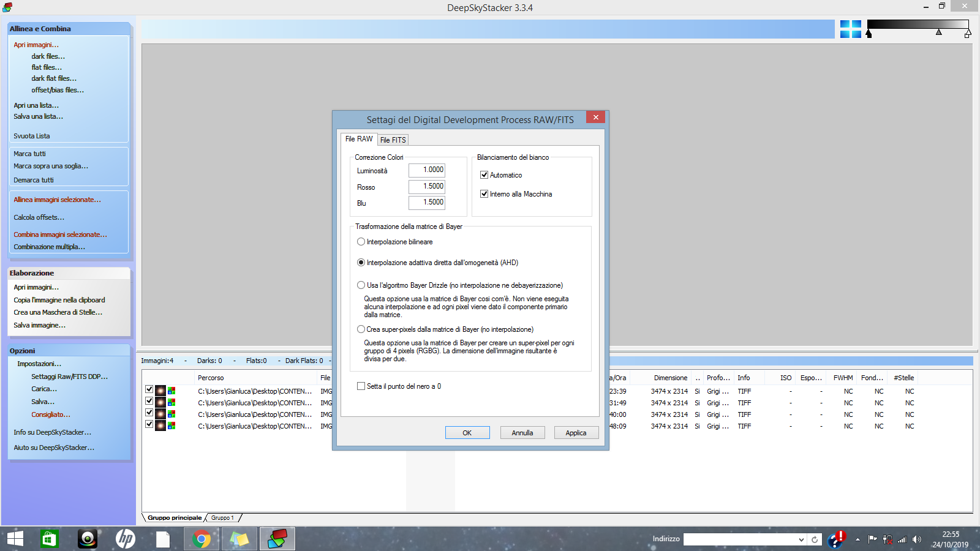Uncheck the image row timed 48:09

(x=149, y=424)
